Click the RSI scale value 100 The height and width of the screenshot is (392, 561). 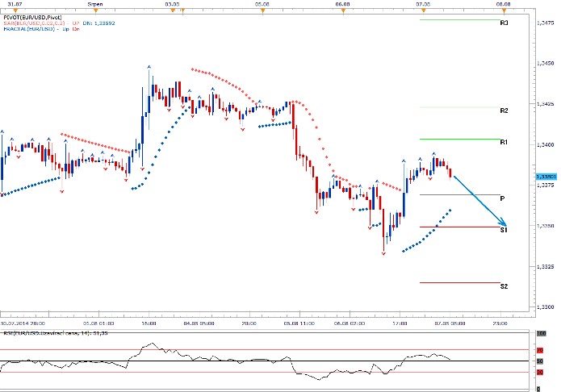(541, 333)
